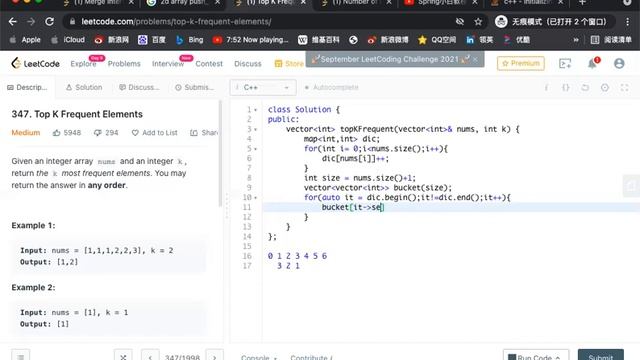Click the browser forward arrow
Screen dimensions: 640x360
point(31,22)
